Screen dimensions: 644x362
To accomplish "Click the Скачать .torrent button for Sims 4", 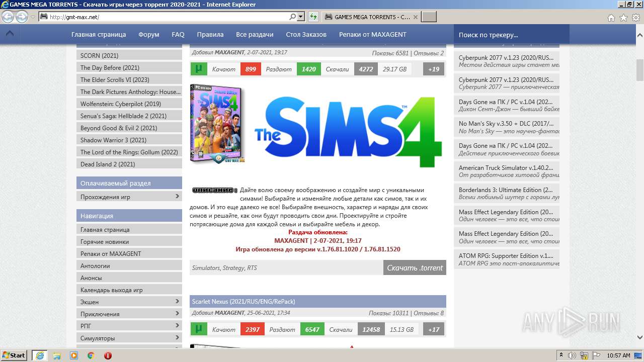I will tap(415, 268).
